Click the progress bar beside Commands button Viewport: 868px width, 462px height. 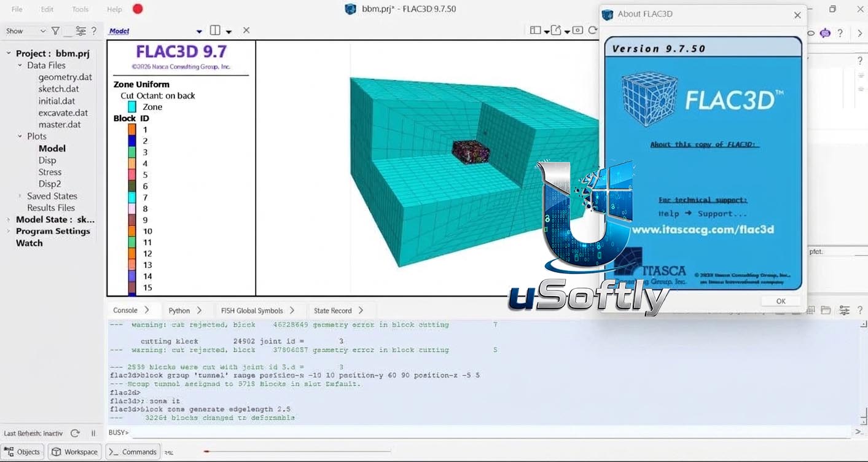coord(297,452)
